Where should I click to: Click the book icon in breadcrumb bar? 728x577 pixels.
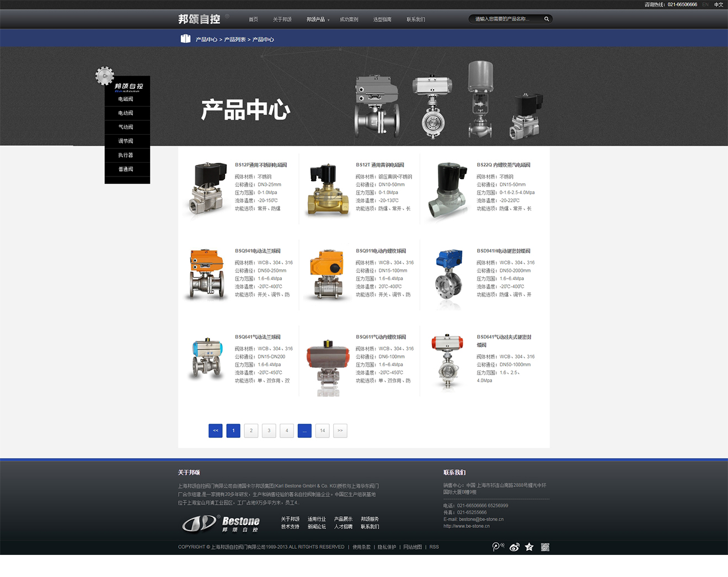pos(185,39)
